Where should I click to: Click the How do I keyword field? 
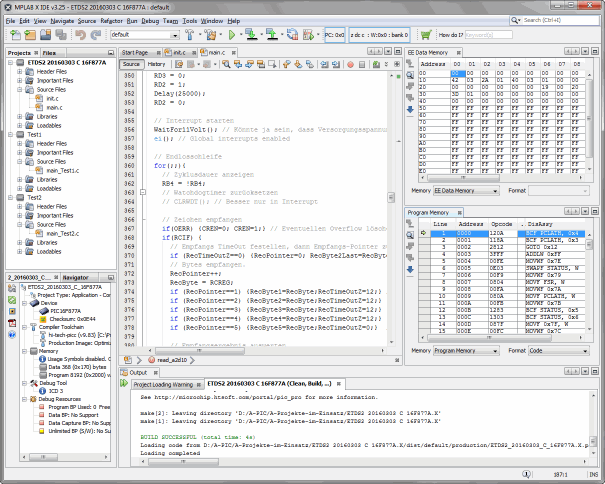(x=488, y=35)
